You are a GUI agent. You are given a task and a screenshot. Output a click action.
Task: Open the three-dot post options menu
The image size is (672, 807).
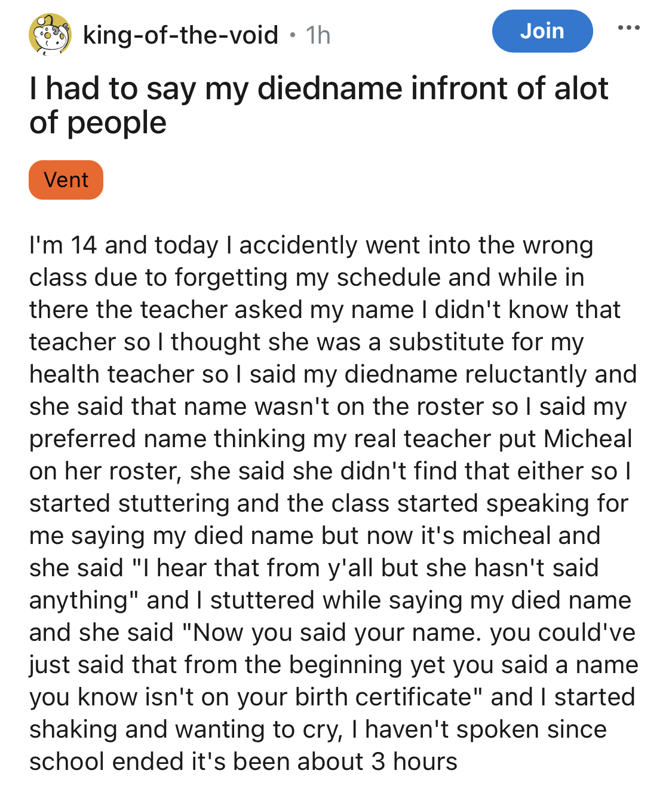click(628, 28)
